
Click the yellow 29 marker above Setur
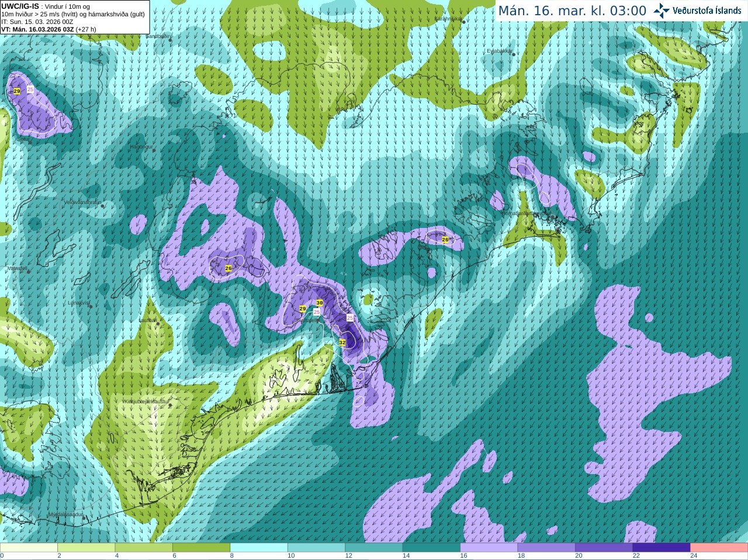click(x=17, y=91)
